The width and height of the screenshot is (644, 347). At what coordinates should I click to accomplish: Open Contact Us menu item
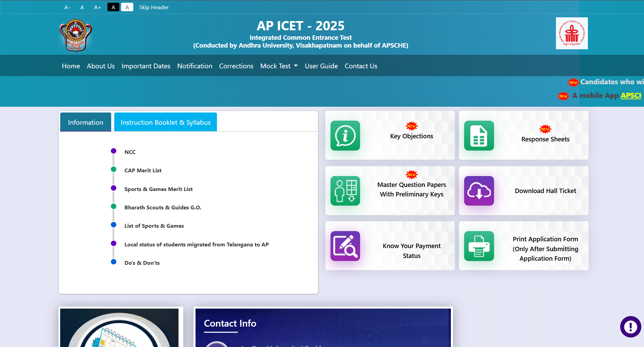pyautogui.click(x=361, y=66)
